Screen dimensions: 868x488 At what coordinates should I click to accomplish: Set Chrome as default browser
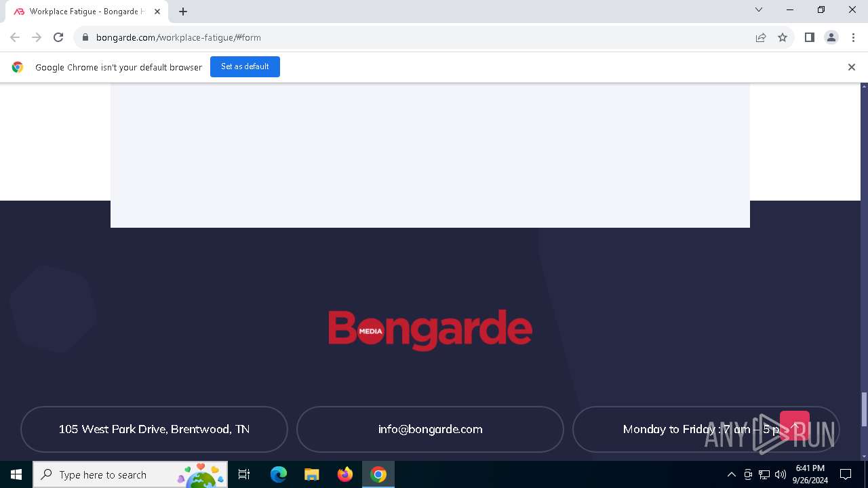tap(245, 66)
